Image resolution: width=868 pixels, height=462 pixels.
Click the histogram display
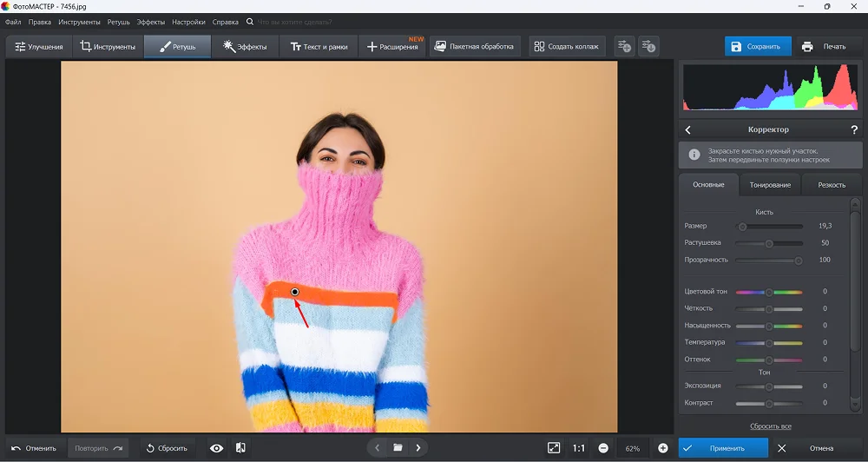click(770, 87)
